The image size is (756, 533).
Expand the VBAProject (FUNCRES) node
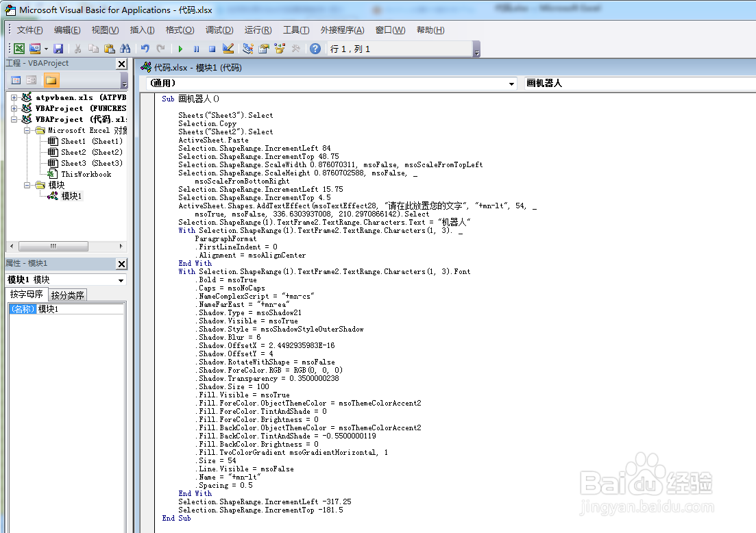pos(14,108)
